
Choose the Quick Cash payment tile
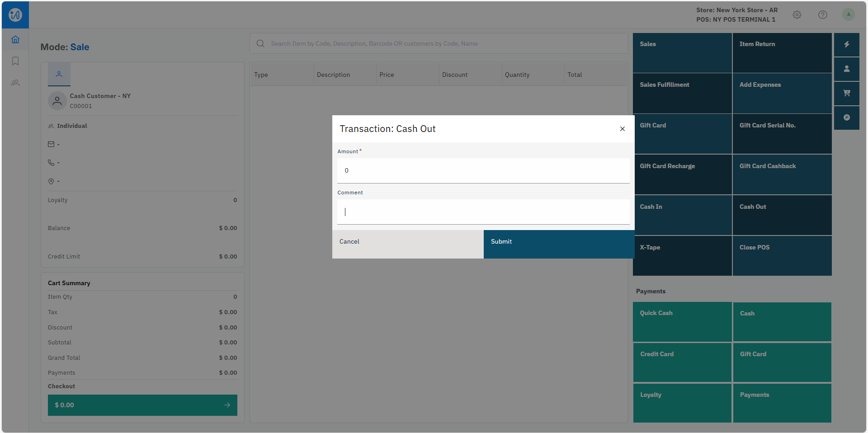click(682, 322)
